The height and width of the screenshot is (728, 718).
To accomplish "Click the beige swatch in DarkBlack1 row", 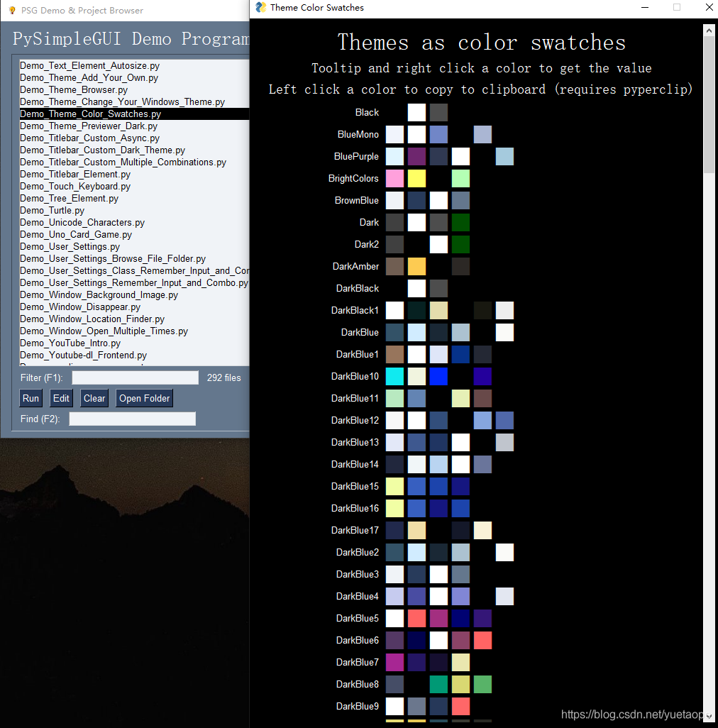I will [438, 310].
